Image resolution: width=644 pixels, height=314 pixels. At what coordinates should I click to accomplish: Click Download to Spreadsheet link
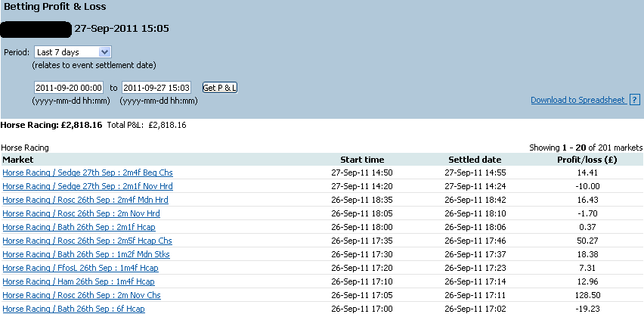(578, 100)
